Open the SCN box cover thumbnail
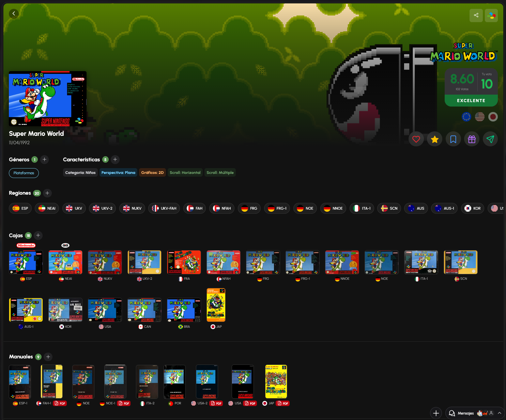The image size is (506, 420). (461, 262)
